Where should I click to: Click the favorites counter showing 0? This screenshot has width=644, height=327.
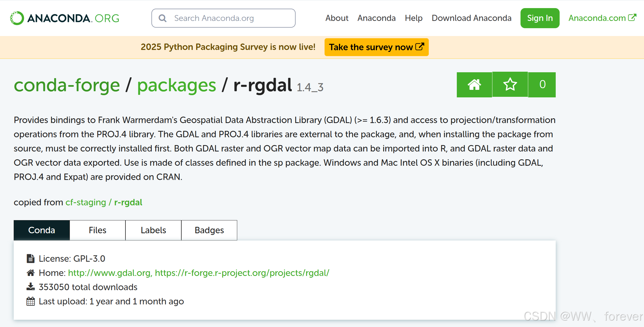(542, 85)
